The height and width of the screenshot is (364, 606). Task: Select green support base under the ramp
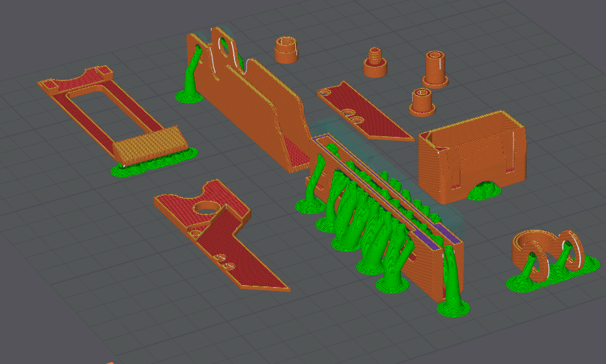(153, 161)
